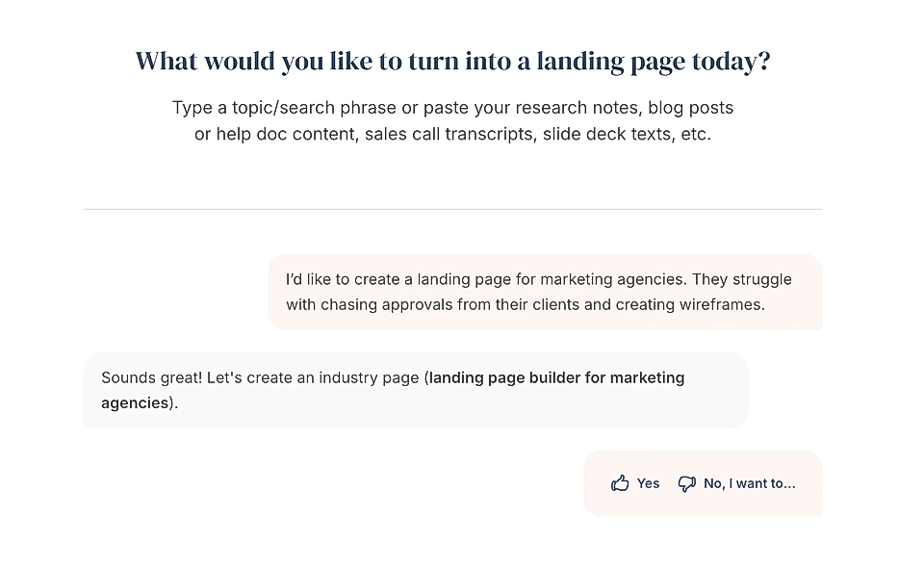This screenshot has width=924, height=569.
Task: Click the upvote hand icon in feedback bar
Action: pos(619,482)
